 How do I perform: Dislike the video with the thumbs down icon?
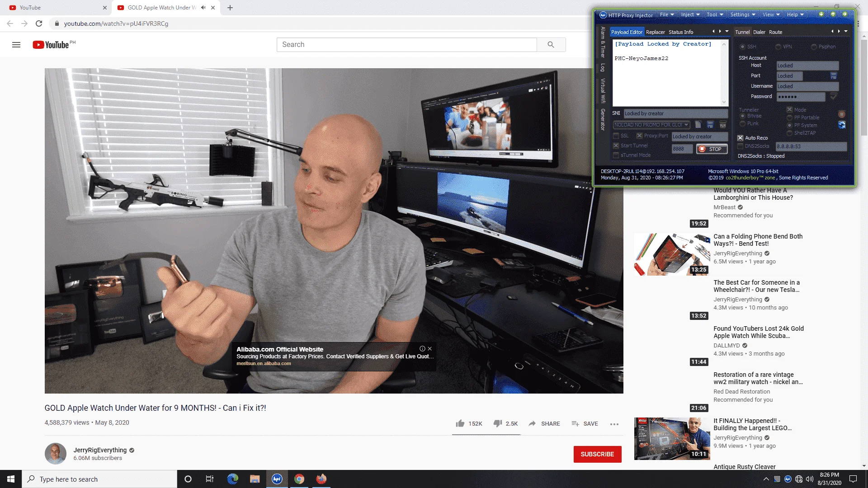pyautogui.click(x=497, y=423)
